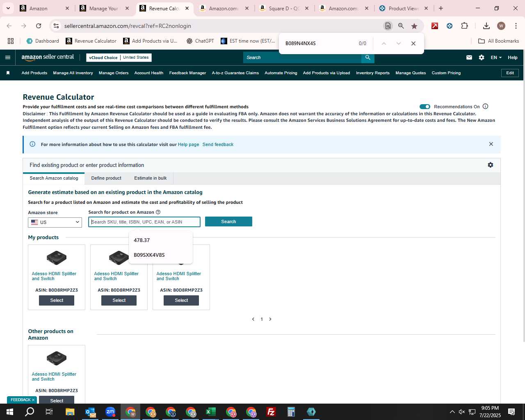Open Chrome tab search dropdown arrow
Screen dimensions: 525x420
point(8,8)
